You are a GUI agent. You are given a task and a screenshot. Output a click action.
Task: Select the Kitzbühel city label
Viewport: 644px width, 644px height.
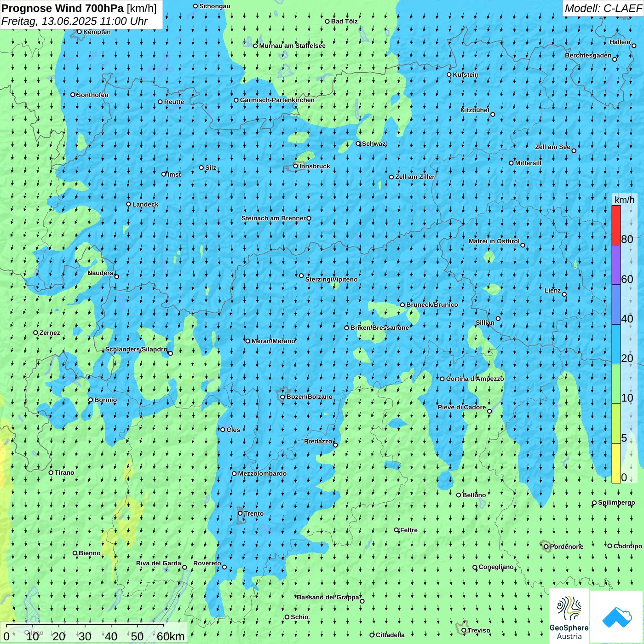pyautogui.click(x=475, y=110)
